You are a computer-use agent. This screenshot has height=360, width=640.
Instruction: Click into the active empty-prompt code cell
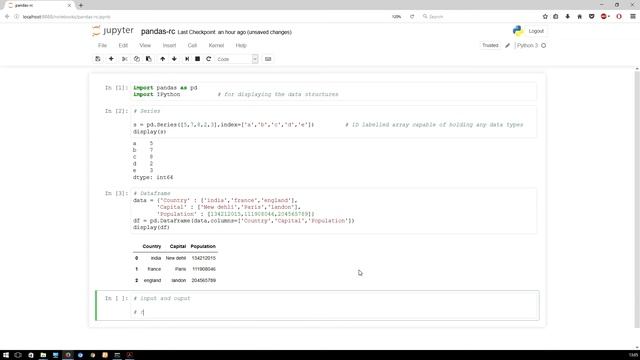pyautogui.click(x=333, y=305)
